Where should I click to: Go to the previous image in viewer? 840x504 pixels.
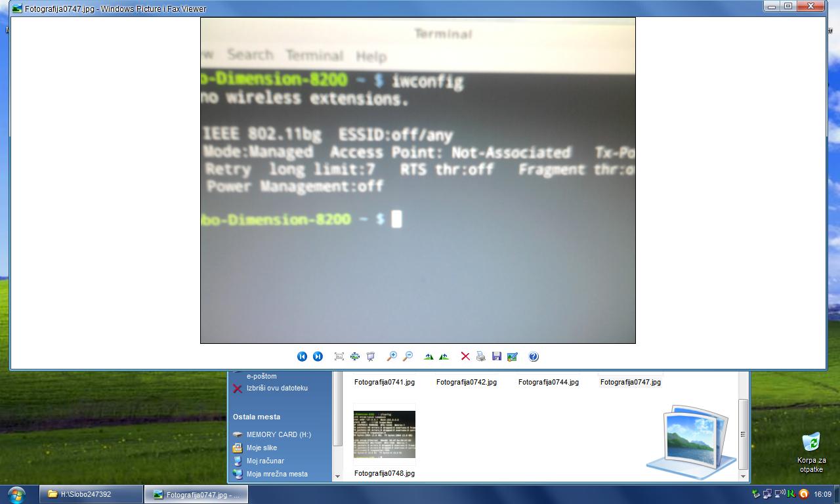(x=302, y=356)
